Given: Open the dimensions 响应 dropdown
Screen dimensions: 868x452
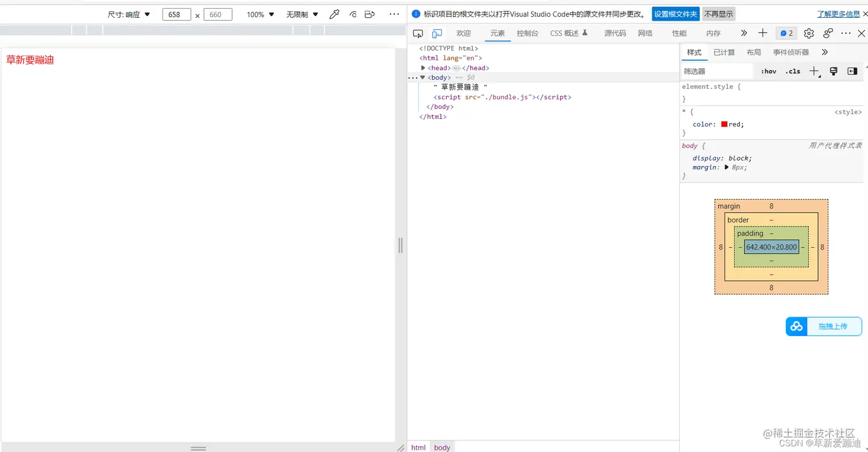Looking at the screenshot, I should click(129, 14).
